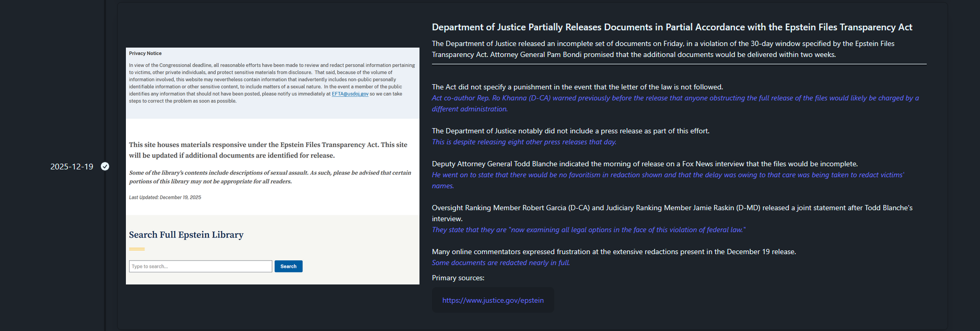
Task: Click the 'Search Full Epstein Library' heading
Action: tap(186, 235)
